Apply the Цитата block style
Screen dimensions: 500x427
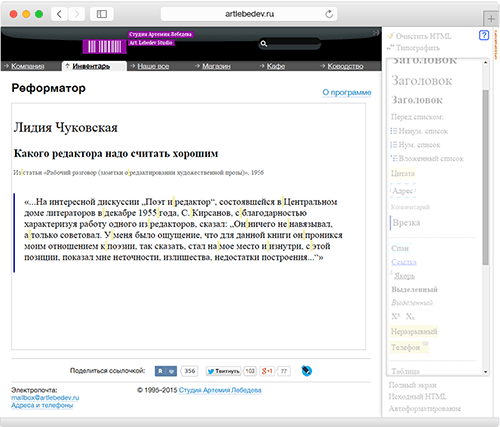[x=403, y=174]
